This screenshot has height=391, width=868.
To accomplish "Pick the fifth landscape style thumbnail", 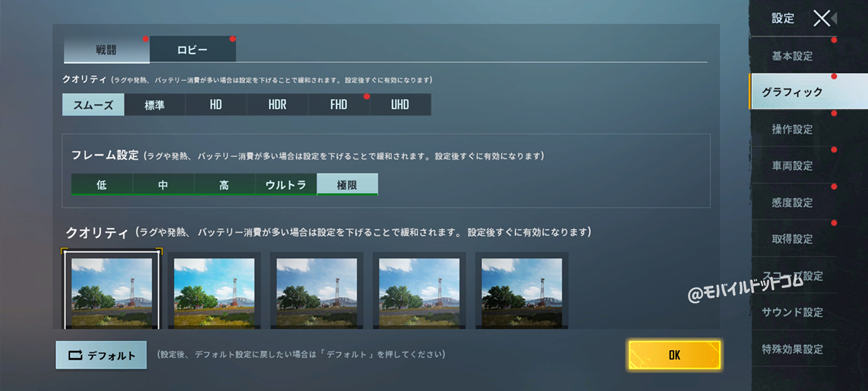I will pos(521,290).
